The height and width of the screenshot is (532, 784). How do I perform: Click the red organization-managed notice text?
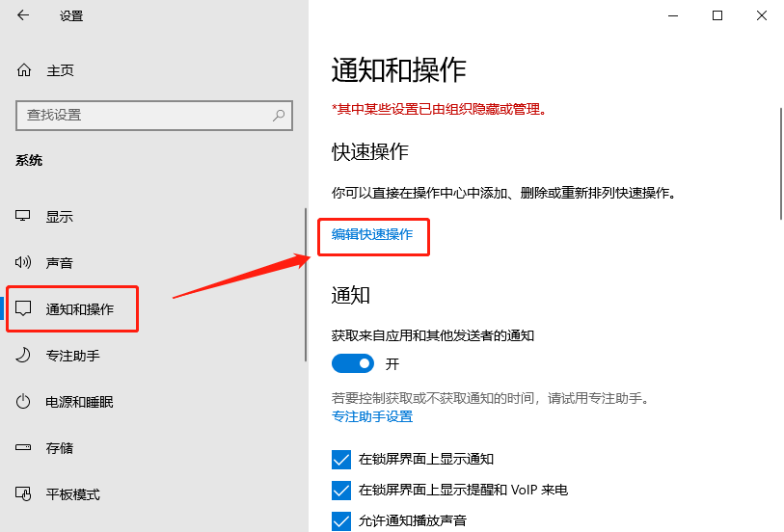(439, 109)
